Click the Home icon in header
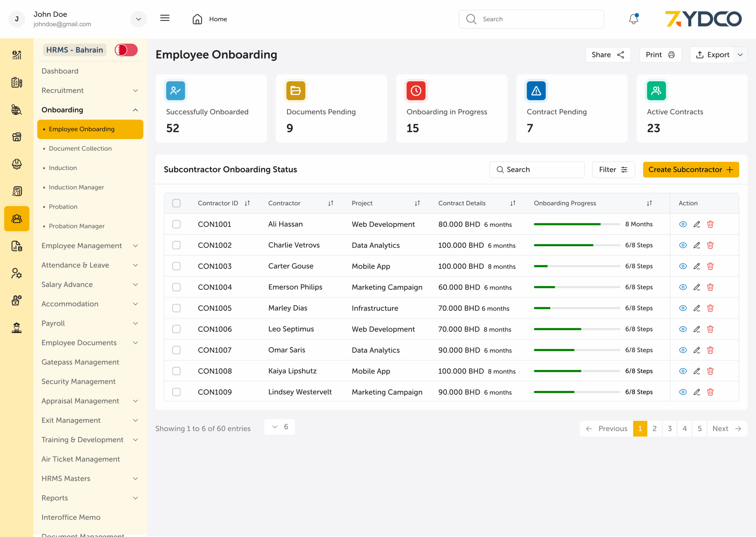756x537 pixels. click(x=197, y=19)
